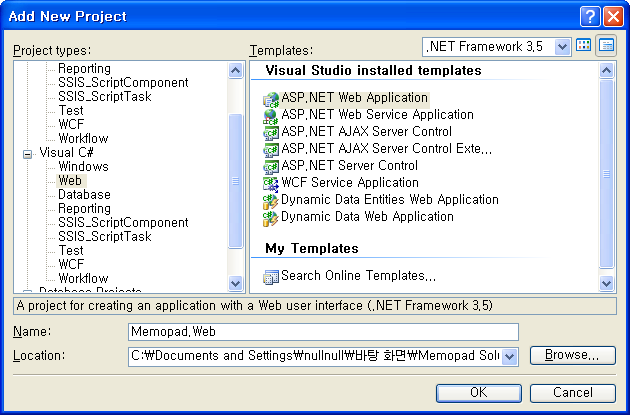Viewport: 630px width, 415px height.
Task: Select Reporting at top of project types
Action: tap(84, 69)
